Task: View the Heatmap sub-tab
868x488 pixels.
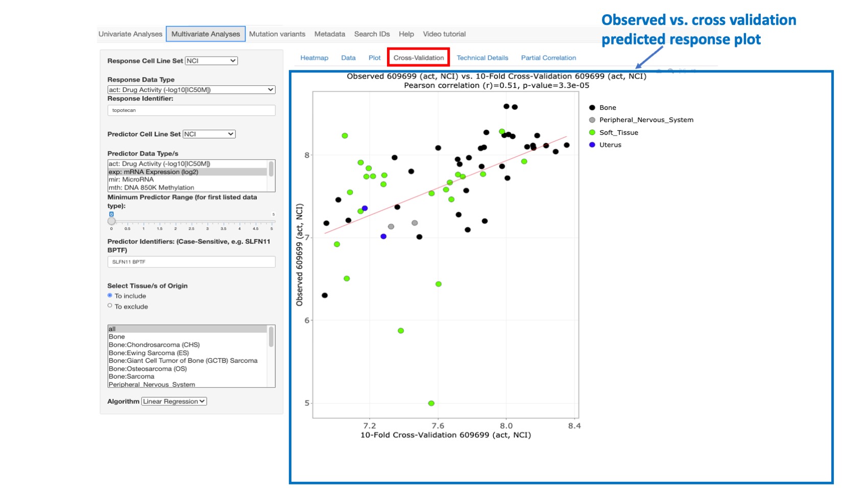Action: pyautogui.click(x=313, y=58)
